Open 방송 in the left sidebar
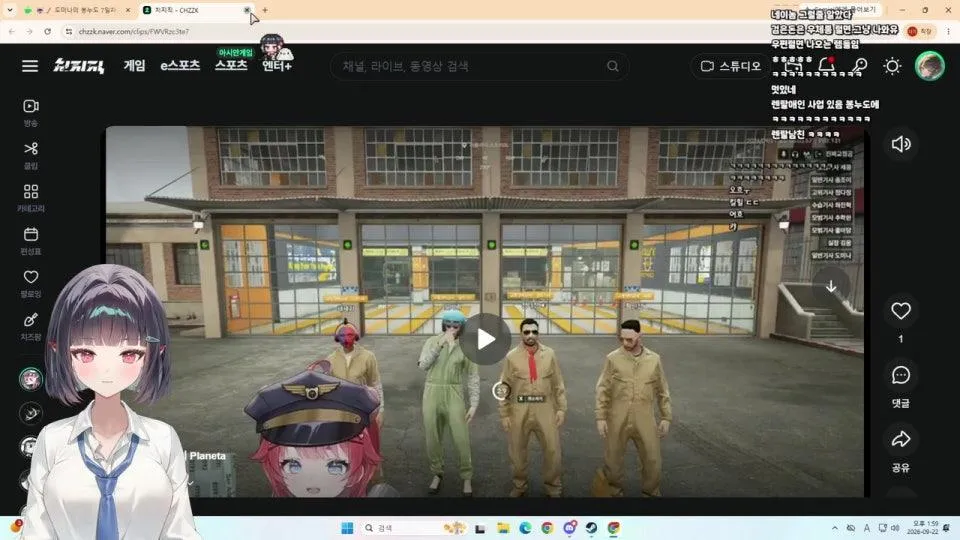 (31, 113)
